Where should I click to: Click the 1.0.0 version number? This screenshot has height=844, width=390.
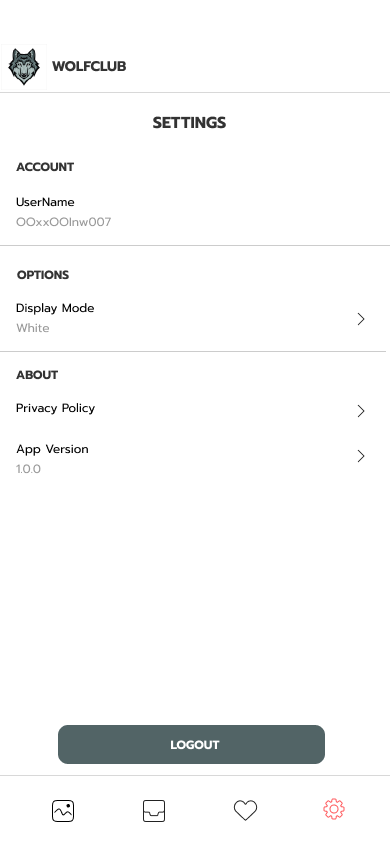29,469
